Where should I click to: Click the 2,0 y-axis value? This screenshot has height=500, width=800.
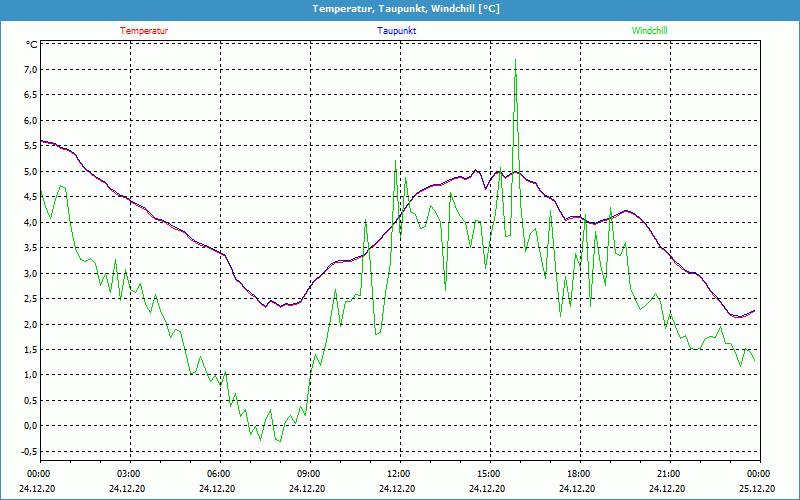pyautogui.click(x=31, y=324)
